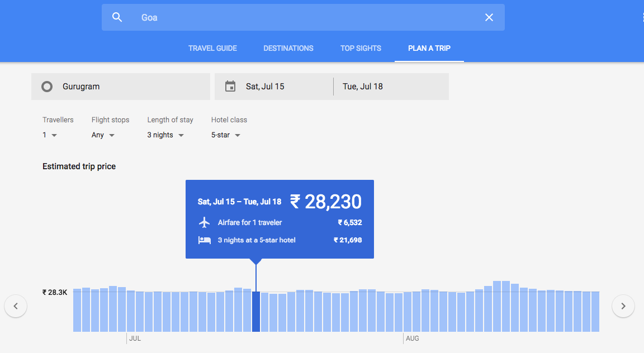Open the Length of stay dropdown
This screenshot has height=353, width=644.
click(165, 135)
